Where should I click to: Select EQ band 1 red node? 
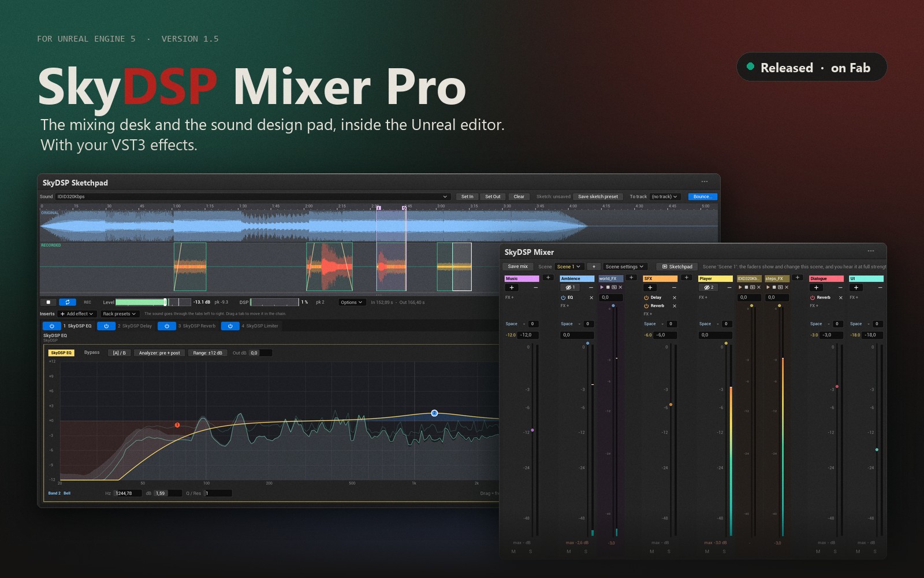click(x=177, y=425)
